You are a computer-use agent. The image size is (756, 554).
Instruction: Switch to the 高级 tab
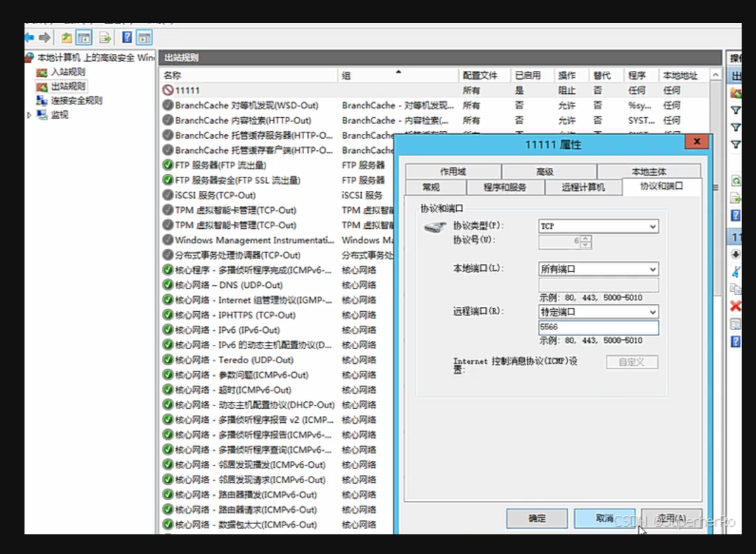coord(544,172)
